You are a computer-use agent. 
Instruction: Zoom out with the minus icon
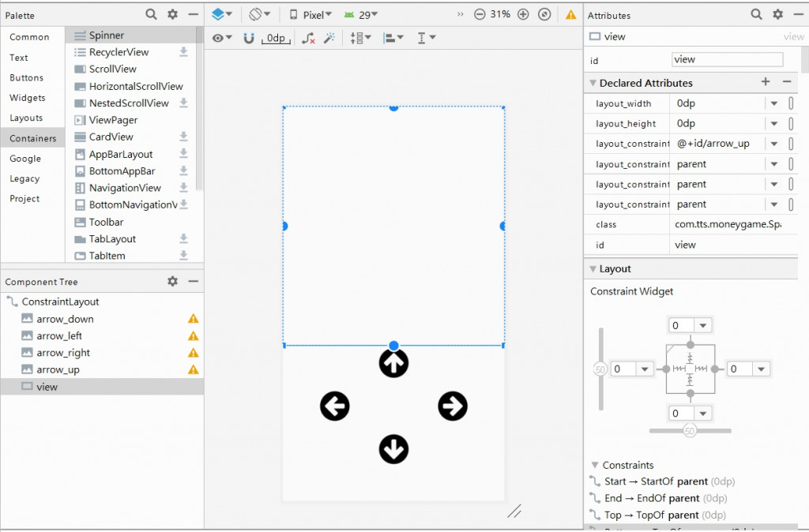coord(480,14)
